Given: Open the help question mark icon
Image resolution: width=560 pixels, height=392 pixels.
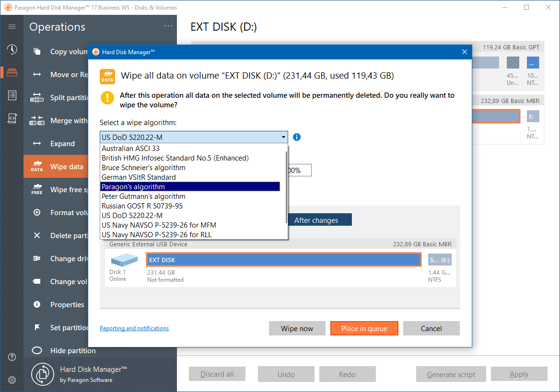Looking at the screenshot, I should pos(12,357).
